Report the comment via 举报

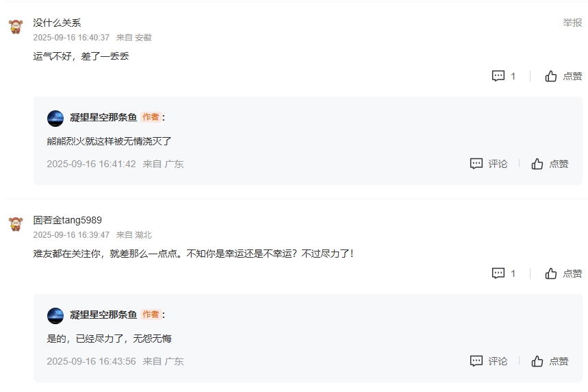tap(572, 23)
